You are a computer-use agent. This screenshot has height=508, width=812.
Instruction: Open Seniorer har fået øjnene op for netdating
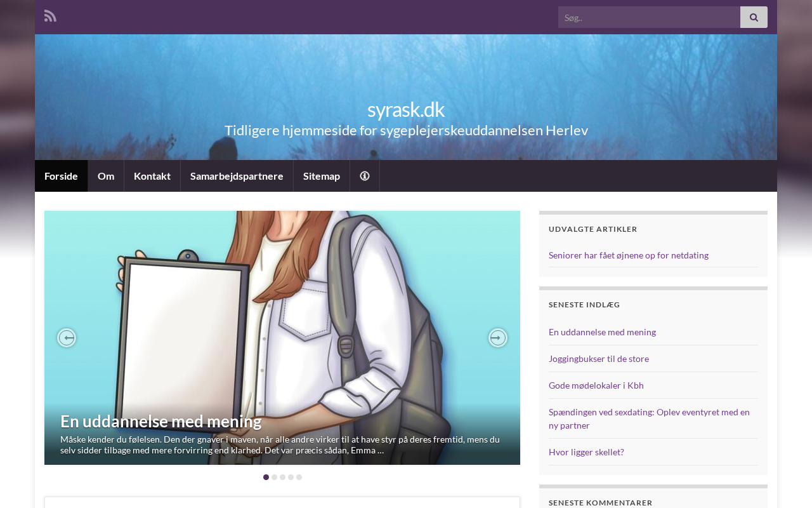coord(629,255)
